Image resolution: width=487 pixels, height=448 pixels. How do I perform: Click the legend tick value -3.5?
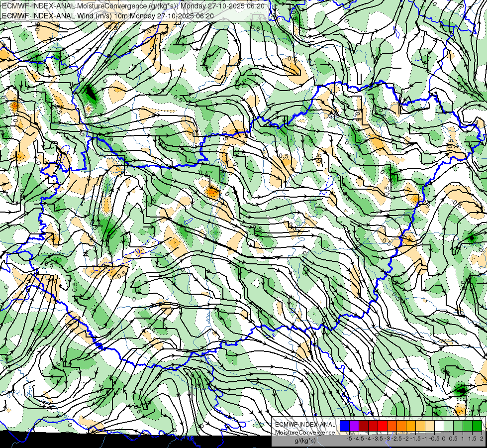tap(378, 439)
